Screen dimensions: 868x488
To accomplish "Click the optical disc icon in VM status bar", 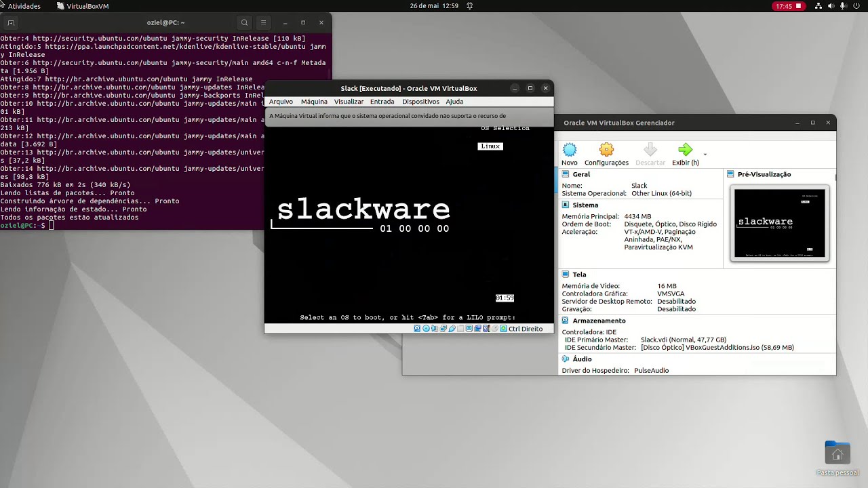I will coord(426,329).
